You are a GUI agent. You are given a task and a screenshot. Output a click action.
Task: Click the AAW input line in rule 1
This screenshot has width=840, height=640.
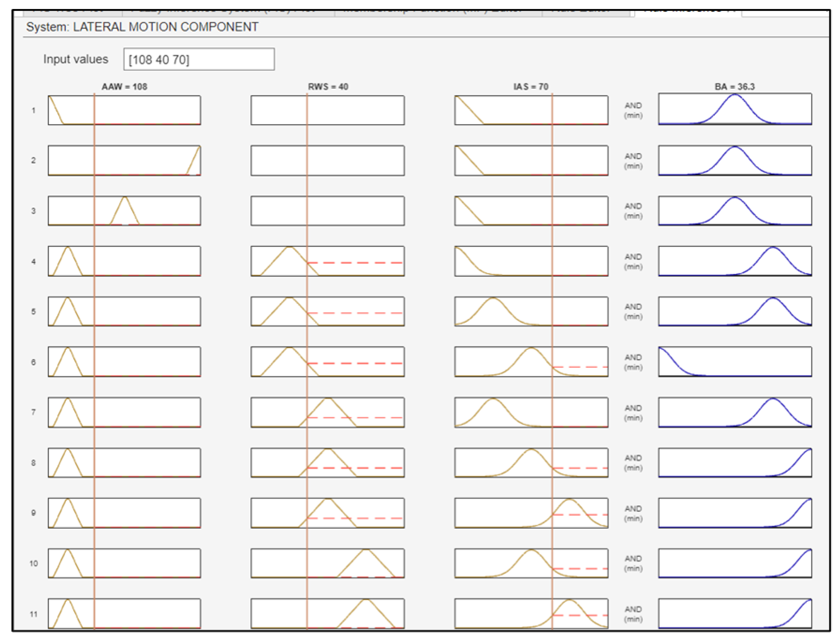[x=94, y=110]
